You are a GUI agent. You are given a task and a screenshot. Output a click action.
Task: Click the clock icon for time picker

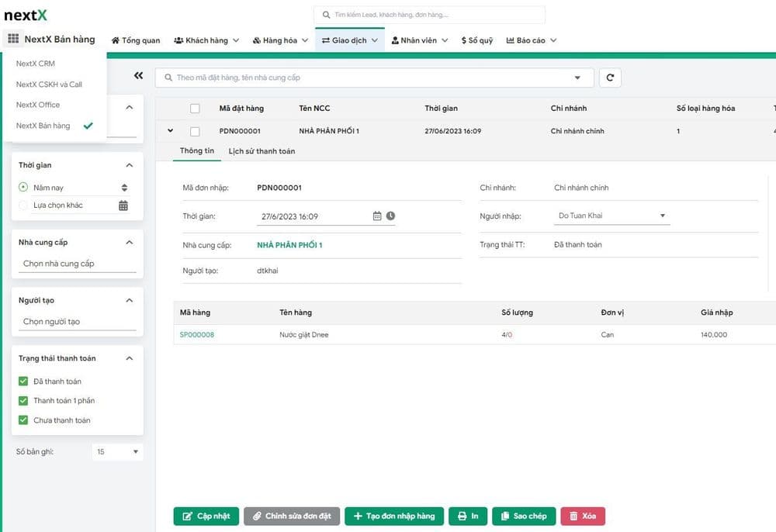pyautogui.click(x=390, y=216)
